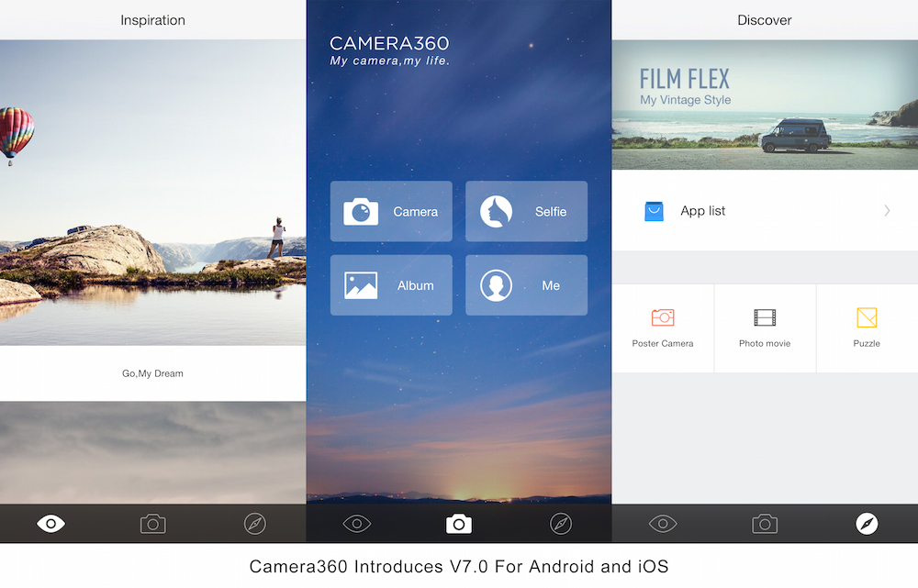Open the Album tile
Viewport: 918px width, 588px height.
click(x=391, y=285)
